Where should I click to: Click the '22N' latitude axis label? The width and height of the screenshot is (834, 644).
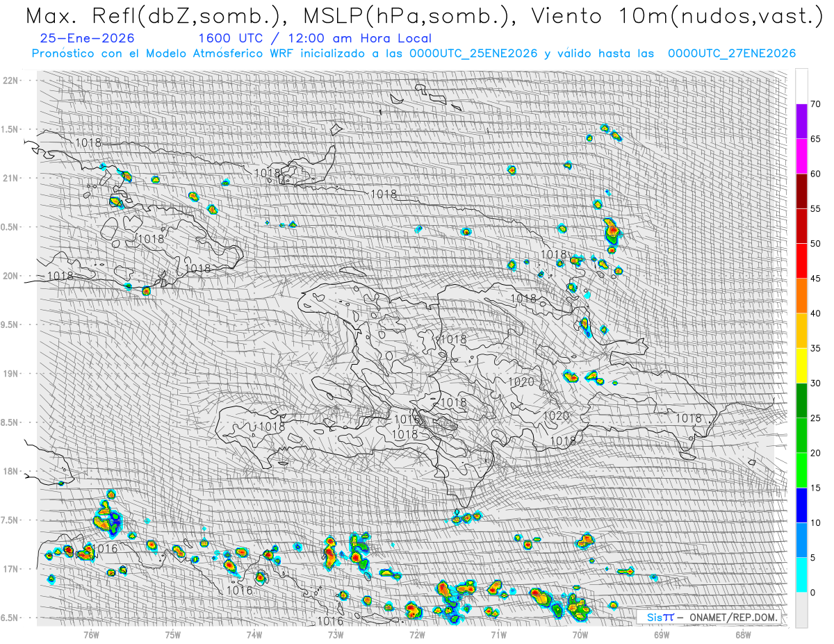[x=11, y=81]
